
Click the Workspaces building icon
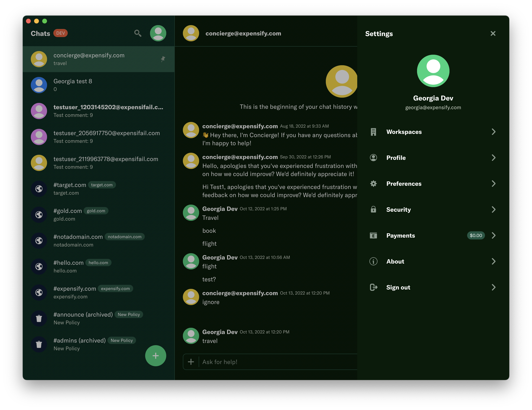coord(373,132)
